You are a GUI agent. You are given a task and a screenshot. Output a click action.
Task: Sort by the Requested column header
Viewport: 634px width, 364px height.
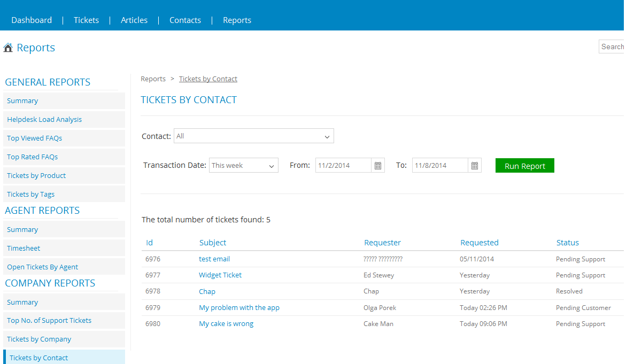pos(480,243)
